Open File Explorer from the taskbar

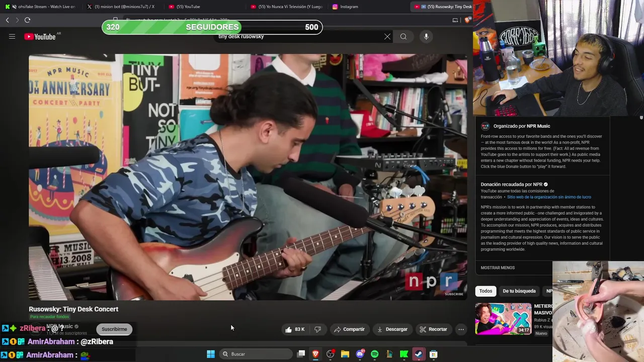click(x=345, y=354)
